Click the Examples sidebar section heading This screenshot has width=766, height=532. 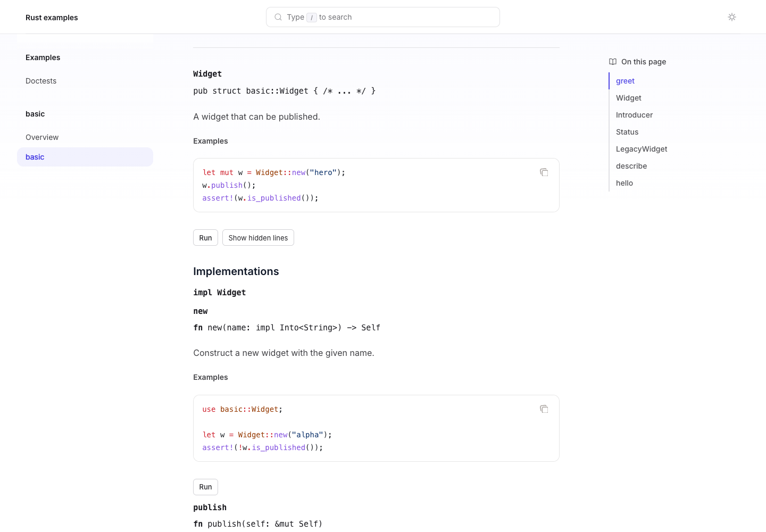[43, 57]
